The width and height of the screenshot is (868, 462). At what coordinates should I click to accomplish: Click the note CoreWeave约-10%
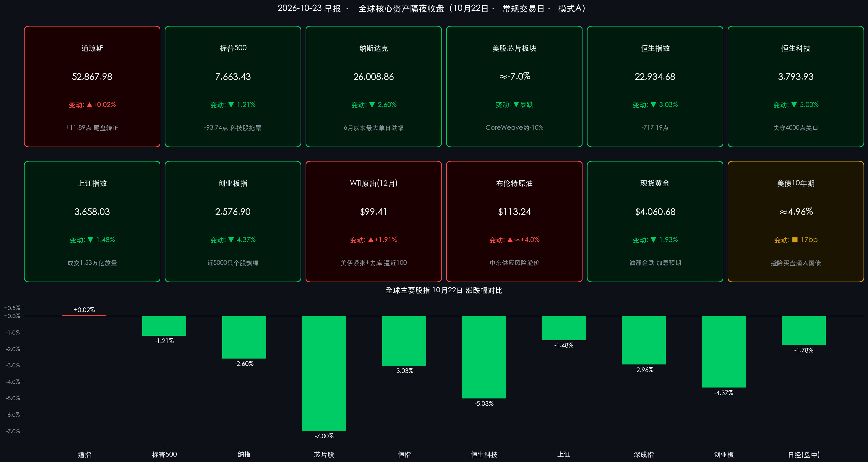pos(514,127)
